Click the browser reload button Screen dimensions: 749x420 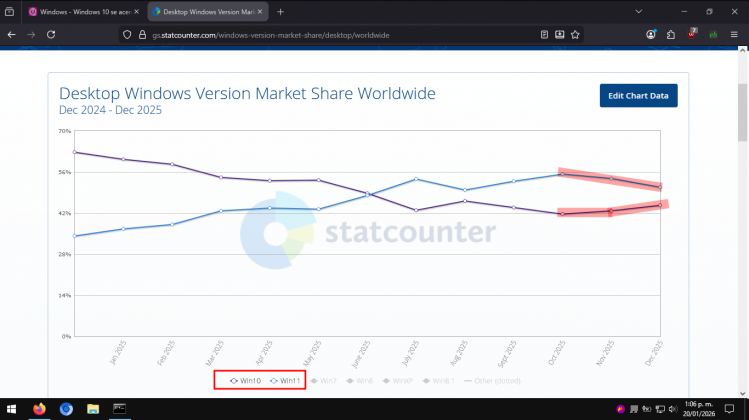pos(50,34)
